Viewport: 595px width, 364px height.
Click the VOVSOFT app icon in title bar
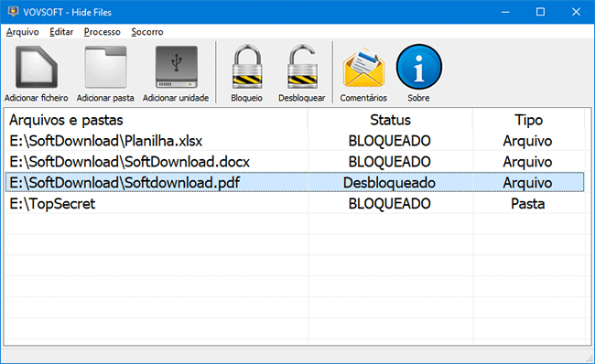(14, 12)
